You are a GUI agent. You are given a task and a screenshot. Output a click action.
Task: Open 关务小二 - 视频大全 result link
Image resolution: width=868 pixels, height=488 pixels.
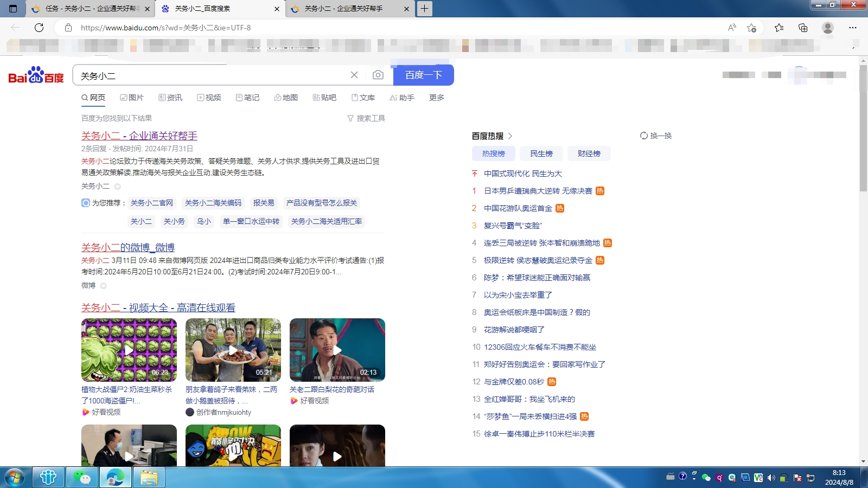click(158, 307)
